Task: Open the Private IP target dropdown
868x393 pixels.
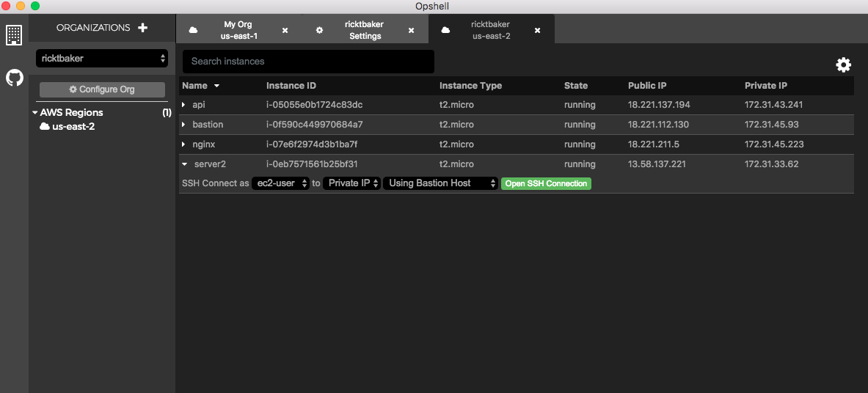Action: coord(352,183)
